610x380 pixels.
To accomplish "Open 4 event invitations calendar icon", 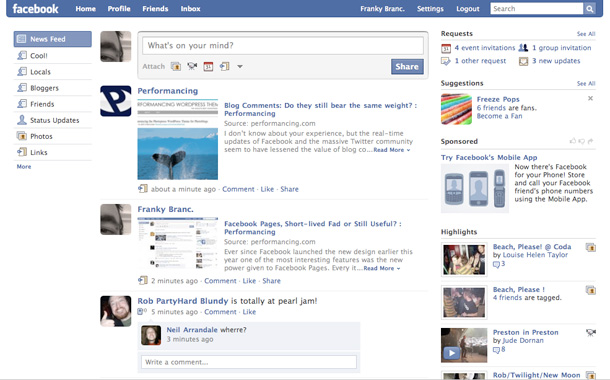I will coord(446,48).
